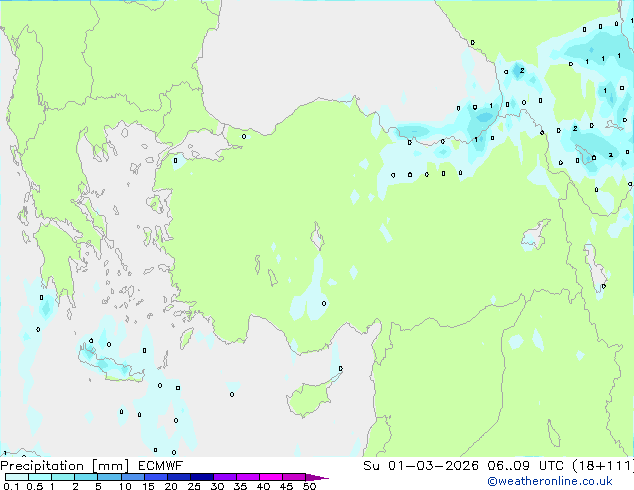
Task: Click the legend label '50'
Action: (x=310, y=486)
